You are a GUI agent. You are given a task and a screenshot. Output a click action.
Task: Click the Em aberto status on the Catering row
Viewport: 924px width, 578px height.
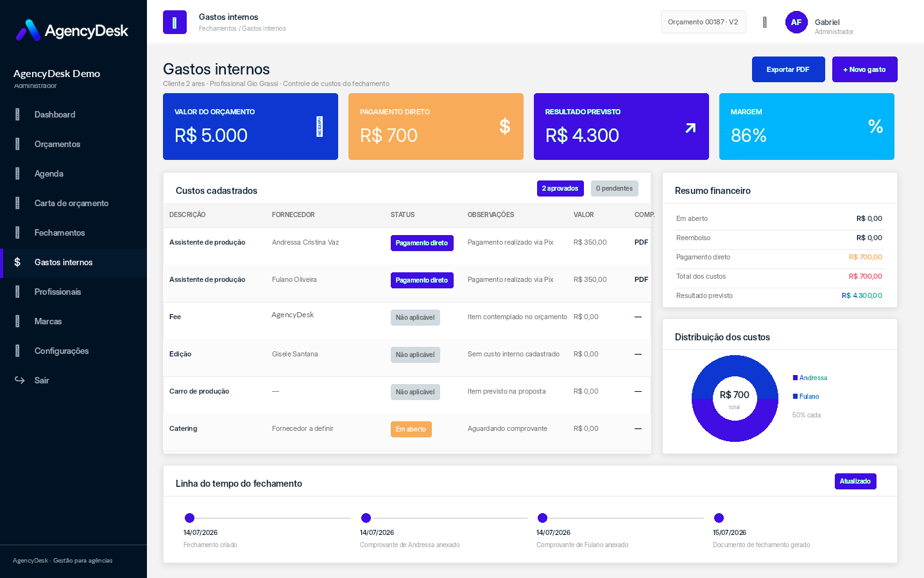411,430
